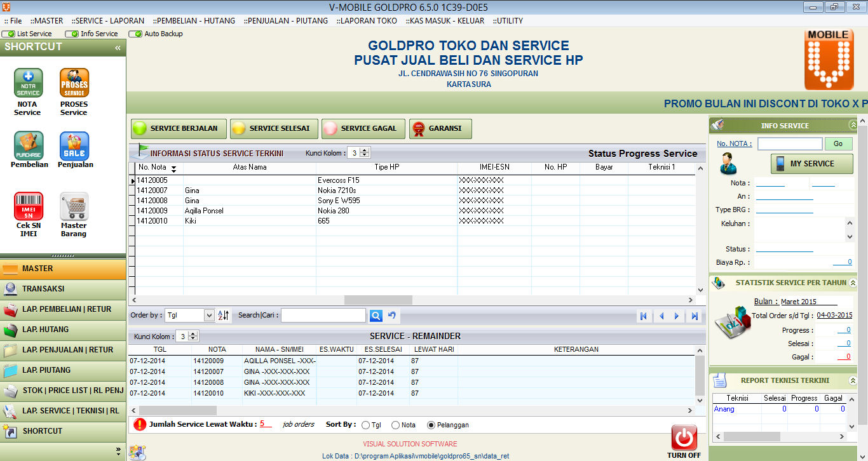Open the LAPORAN TOKO menu

pos(366,20)
